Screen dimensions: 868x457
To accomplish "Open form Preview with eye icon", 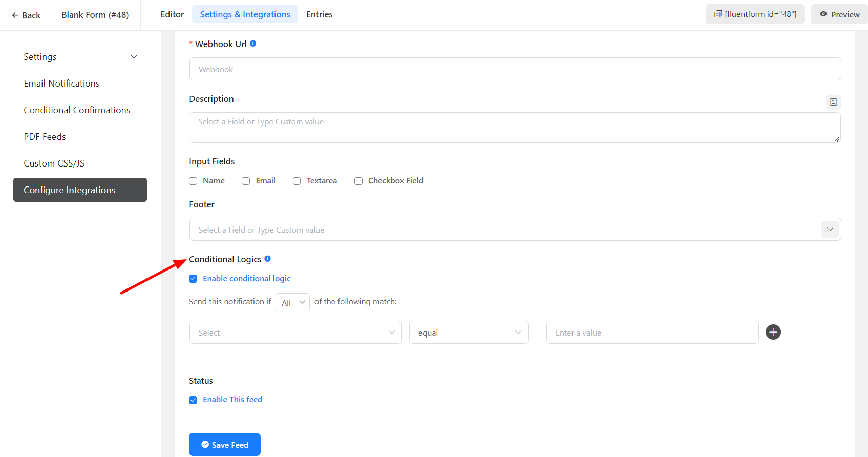I will [x=839, y=14].
